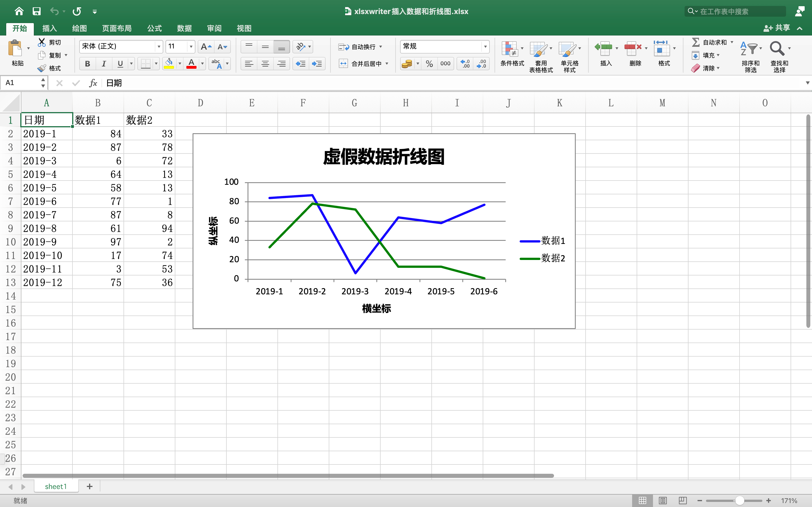Expand the number format dropdown

[485, 46]
